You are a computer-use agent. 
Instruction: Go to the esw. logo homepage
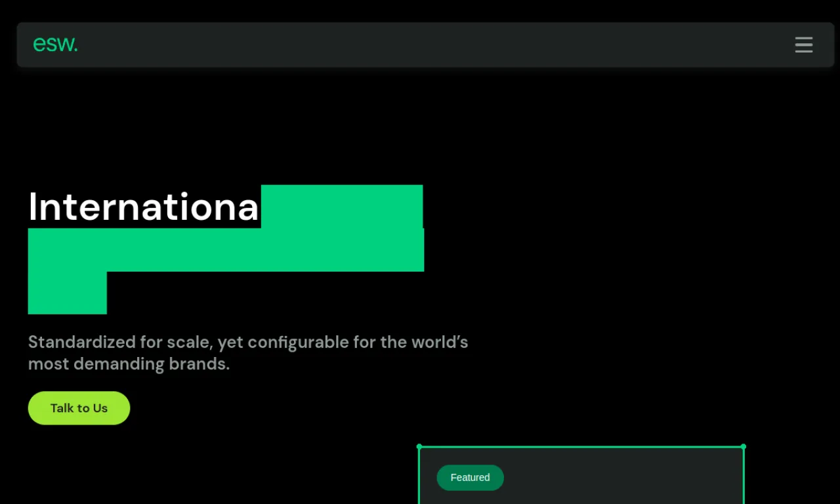click(55, 45)
